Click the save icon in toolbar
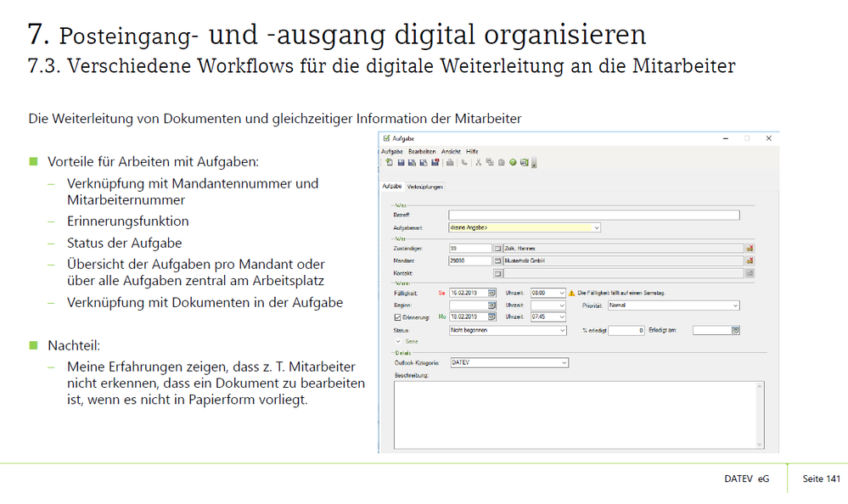Screen dimensions: 848x504 402,162
